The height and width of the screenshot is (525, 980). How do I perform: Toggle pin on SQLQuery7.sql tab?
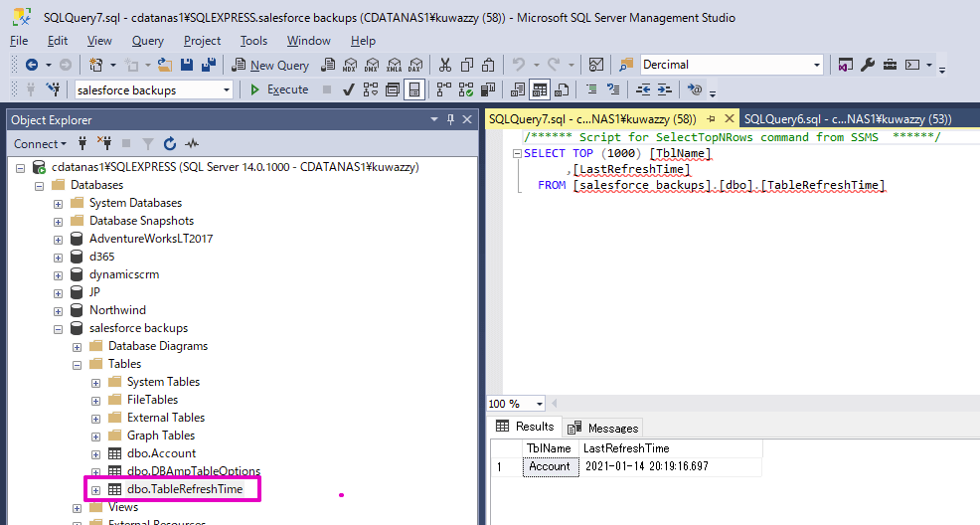tap(712, 118)
